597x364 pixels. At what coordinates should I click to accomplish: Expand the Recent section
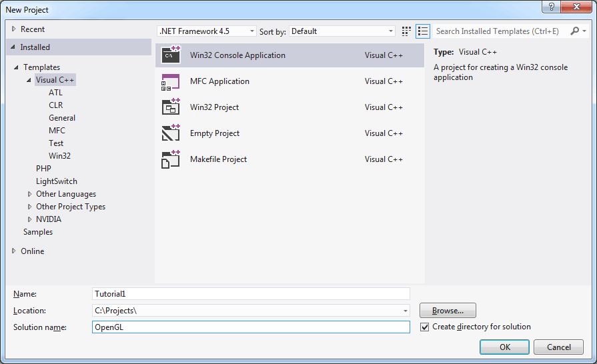14,29
